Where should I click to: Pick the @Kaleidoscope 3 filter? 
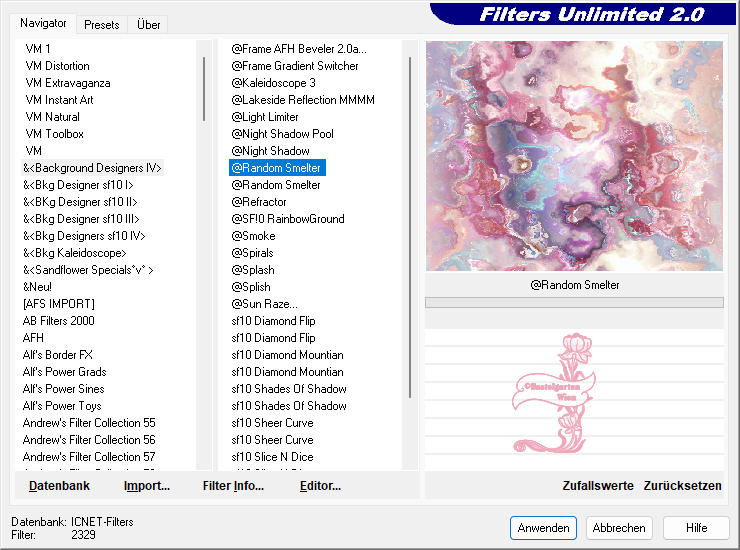click(x=273, y=83)
